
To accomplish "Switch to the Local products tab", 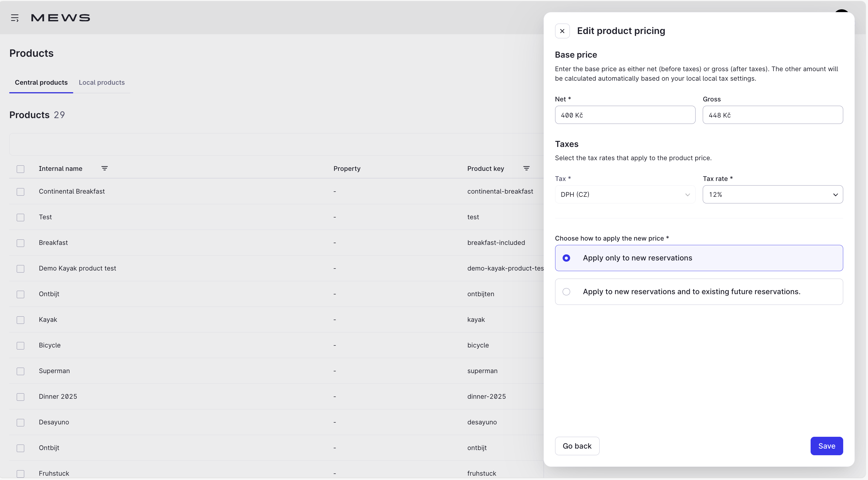I will click(x=102, y=82).
